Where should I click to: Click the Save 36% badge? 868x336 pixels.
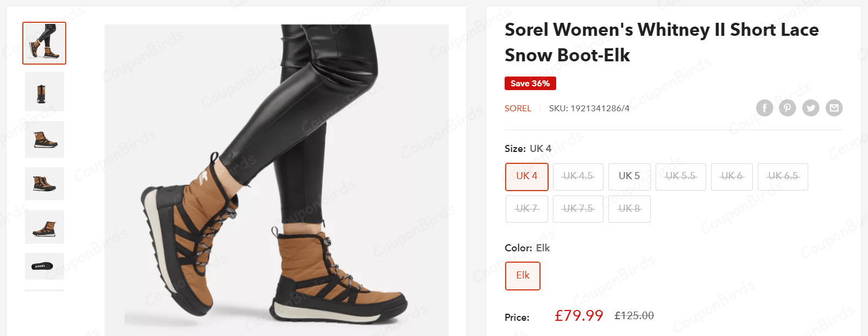coord(530,83)
